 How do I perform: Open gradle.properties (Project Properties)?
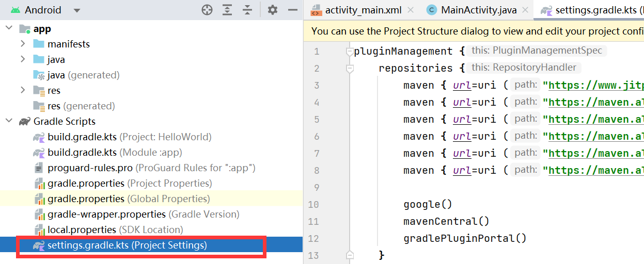pyautogui.click(x=122, y=184)
